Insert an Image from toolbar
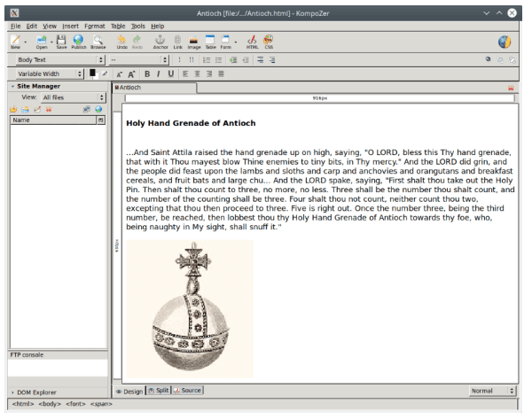 coord(194,42)
